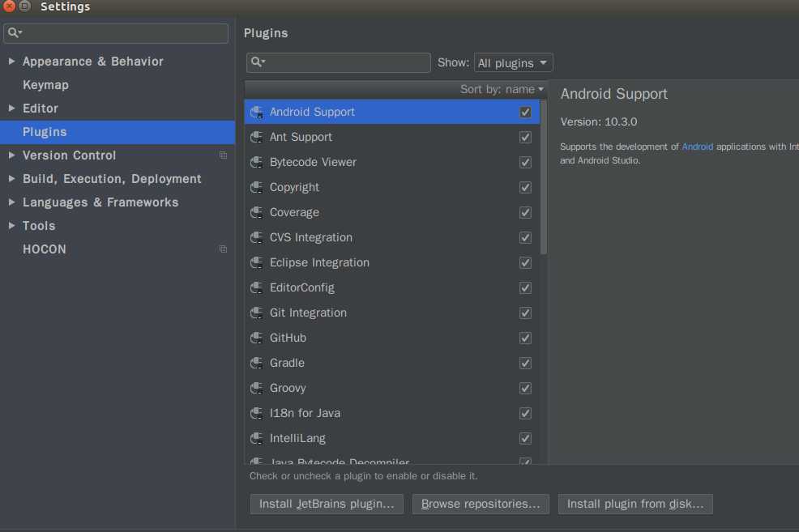Select the Plugins settings page
This screenshot has width=799, height=532.
point(117,132)
